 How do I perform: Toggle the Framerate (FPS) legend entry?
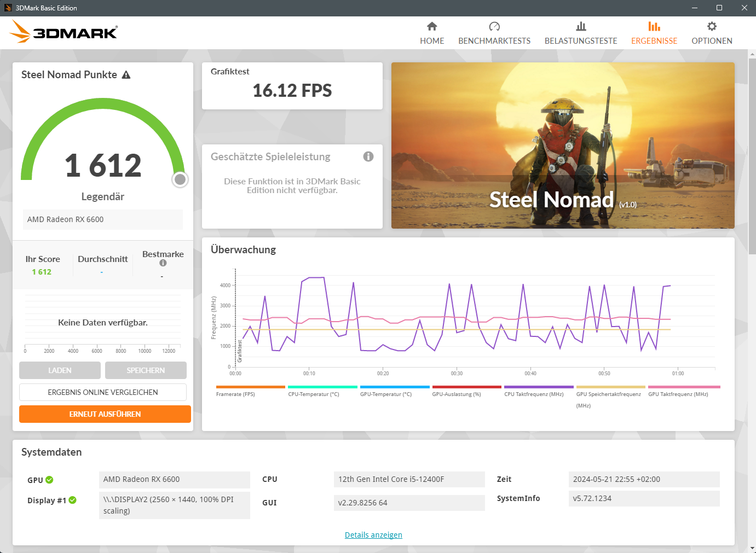251,391
